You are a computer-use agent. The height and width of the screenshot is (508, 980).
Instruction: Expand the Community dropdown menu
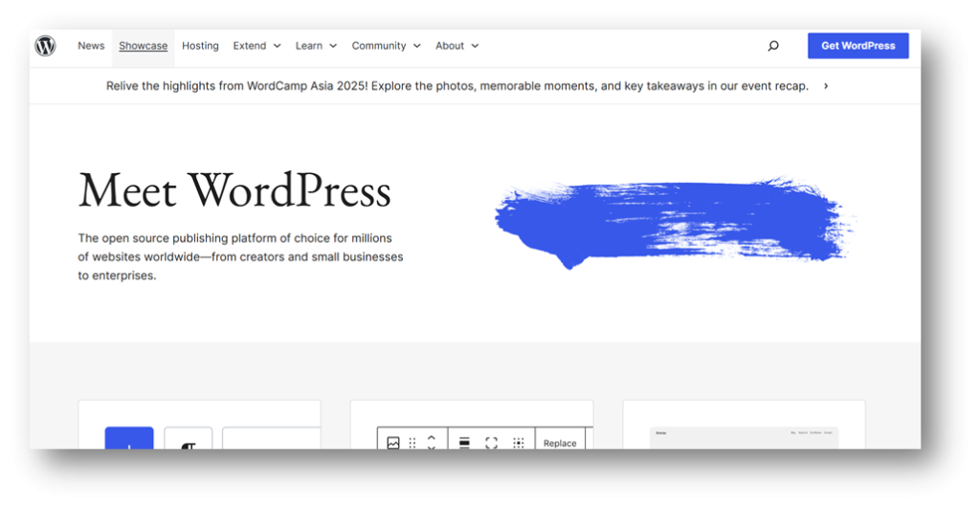(387, 46)
